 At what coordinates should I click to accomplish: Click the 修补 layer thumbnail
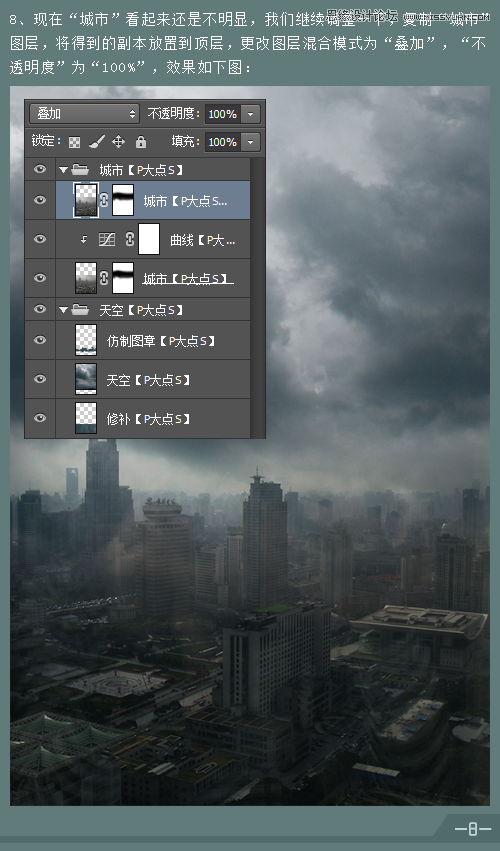pyautogui.click(x=86, y=418)
